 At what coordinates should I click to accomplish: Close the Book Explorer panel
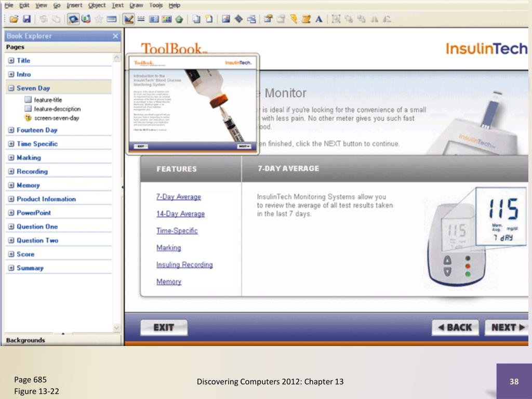[x=116, y=36]
